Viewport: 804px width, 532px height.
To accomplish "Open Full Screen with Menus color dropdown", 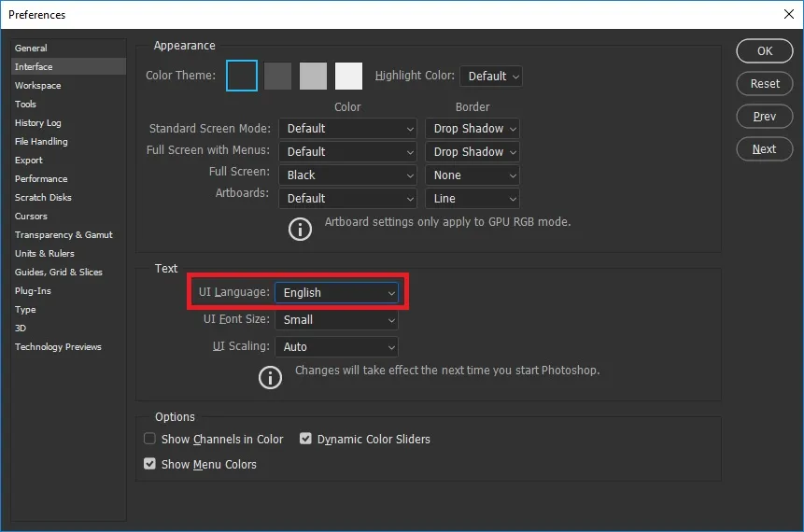I will click(347, 152).
